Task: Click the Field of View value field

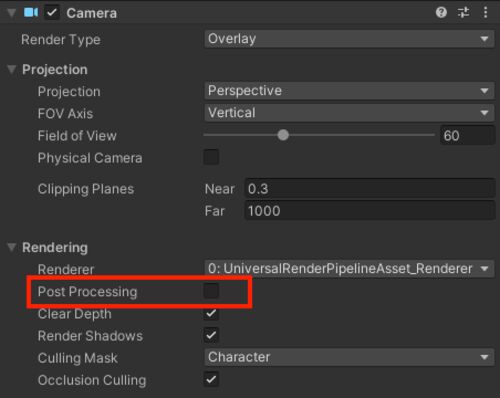Action: (467, 135)
